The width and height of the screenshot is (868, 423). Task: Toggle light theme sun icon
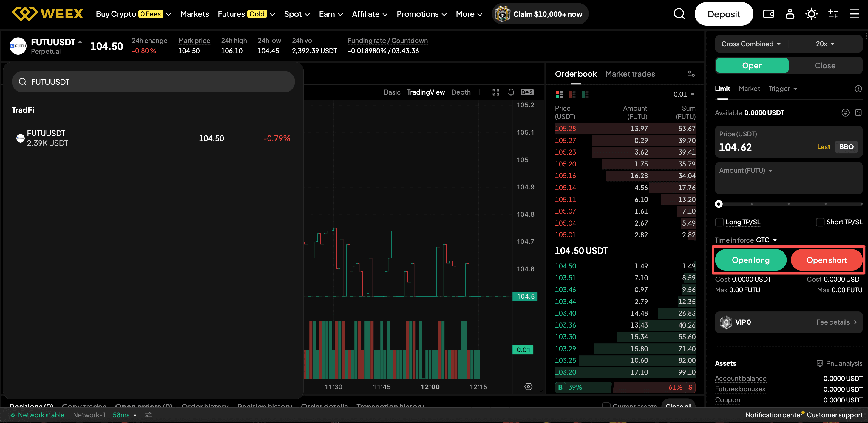click(811, 14)
